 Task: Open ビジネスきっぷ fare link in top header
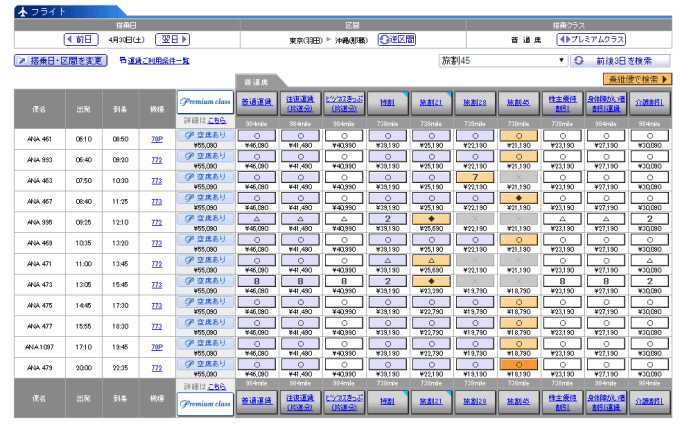(344, 103)
